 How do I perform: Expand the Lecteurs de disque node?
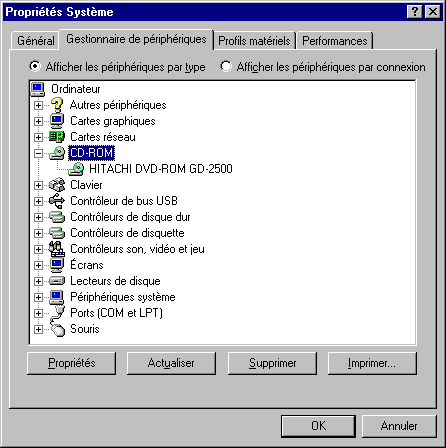[x=38, y=281]
